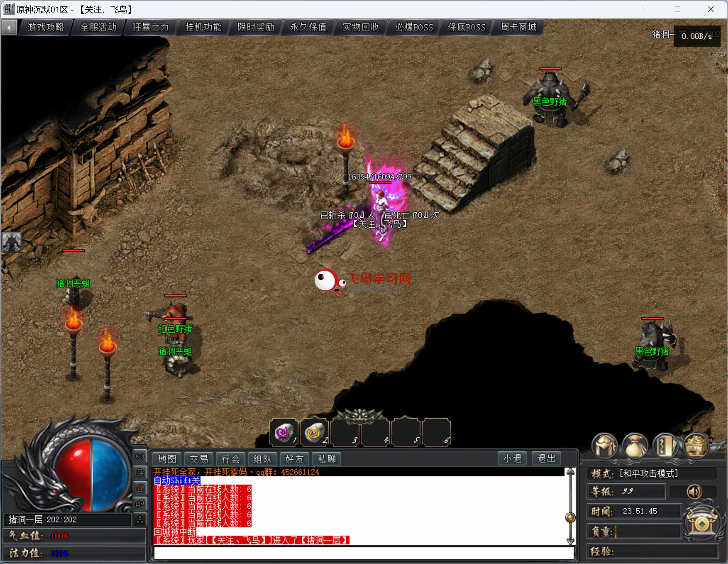
Task: Click the 小退 button
Action: click(512, 459)
